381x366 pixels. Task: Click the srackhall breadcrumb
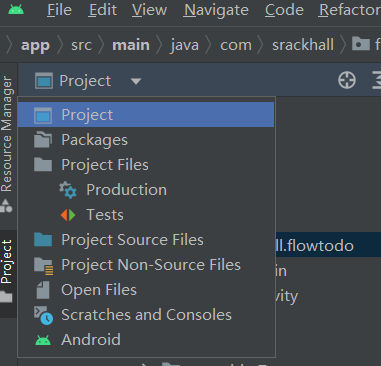tap(303, 45)
